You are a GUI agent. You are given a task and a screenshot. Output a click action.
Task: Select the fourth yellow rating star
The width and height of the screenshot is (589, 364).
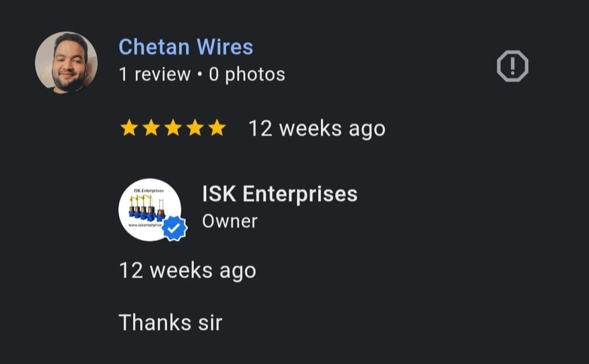tap(195, 128)
